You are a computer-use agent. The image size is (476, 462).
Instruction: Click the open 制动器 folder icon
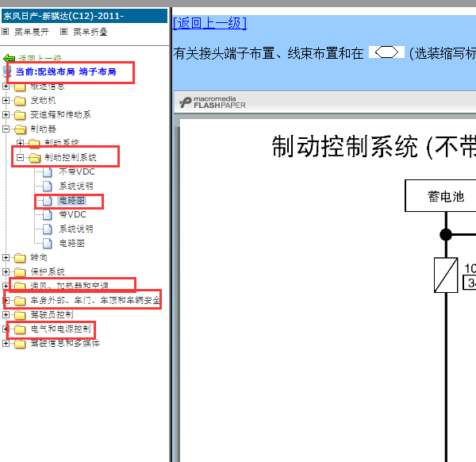coord(20,129)
